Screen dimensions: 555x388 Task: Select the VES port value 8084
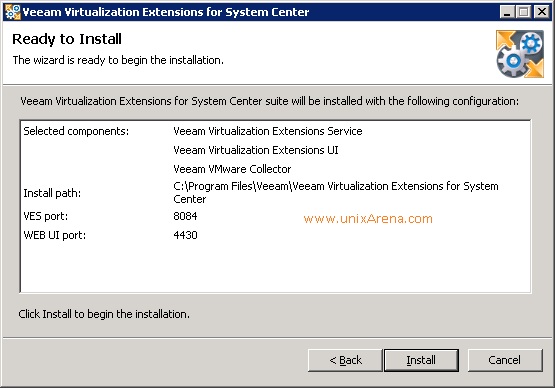tap(185, 216)
